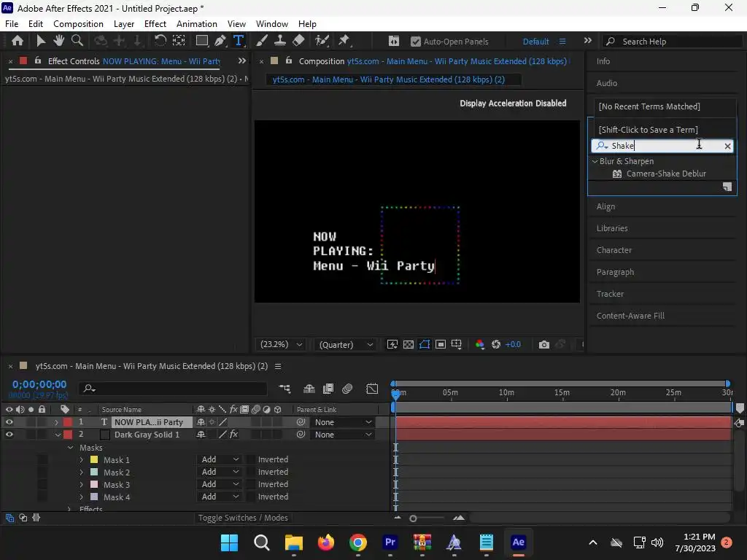Screen dimensions: 747x560
Task: Expand Mask 3 properties
Action: tap(81, 484)
